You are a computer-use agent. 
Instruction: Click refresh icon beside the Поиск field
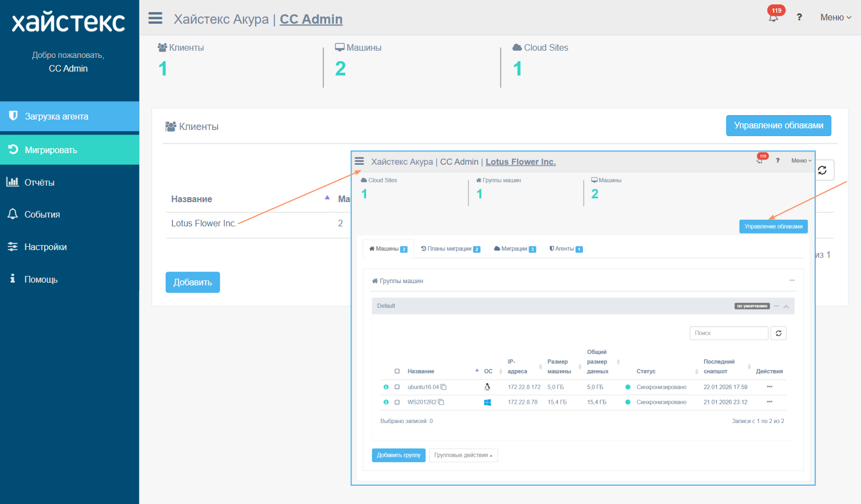pos(778,333)
